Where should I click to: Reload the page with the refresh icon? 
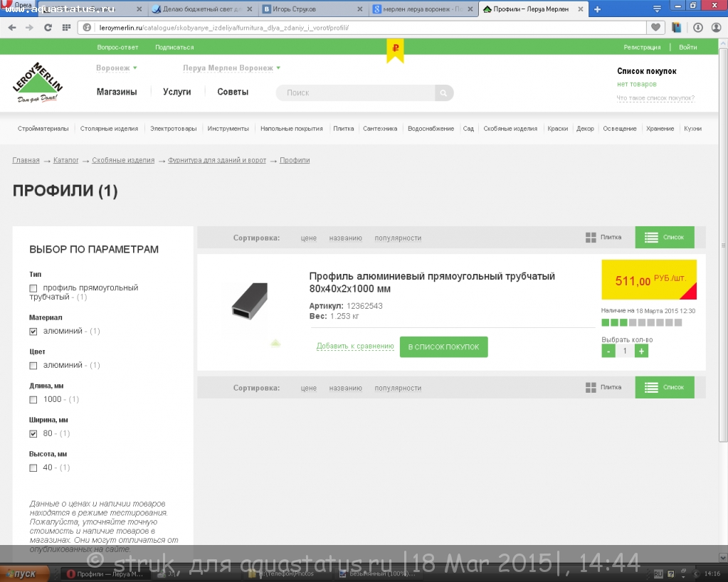click(x=48, y=28)
